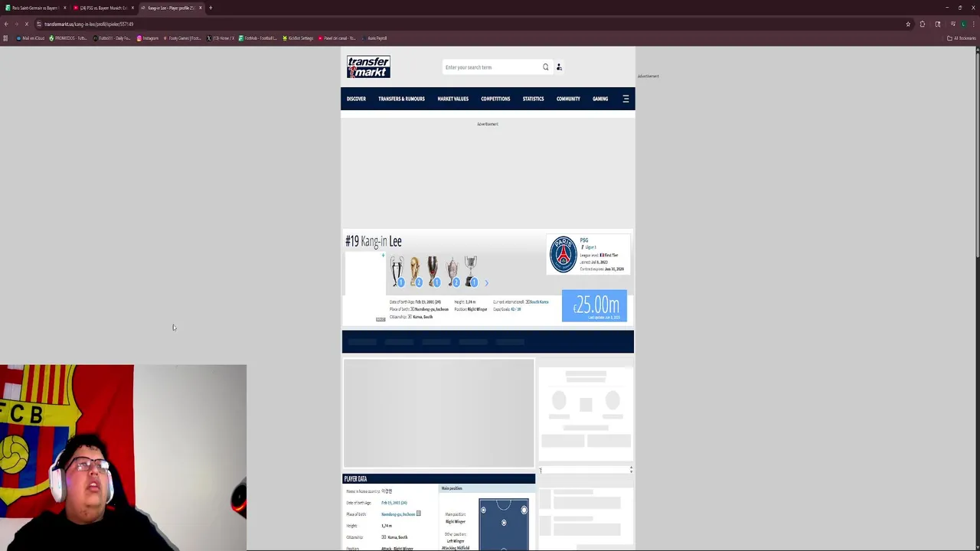The height and width of the screenshot is (551, 980).
Task: Open the Transfermarkt logo home link
Action: (368, 67)
